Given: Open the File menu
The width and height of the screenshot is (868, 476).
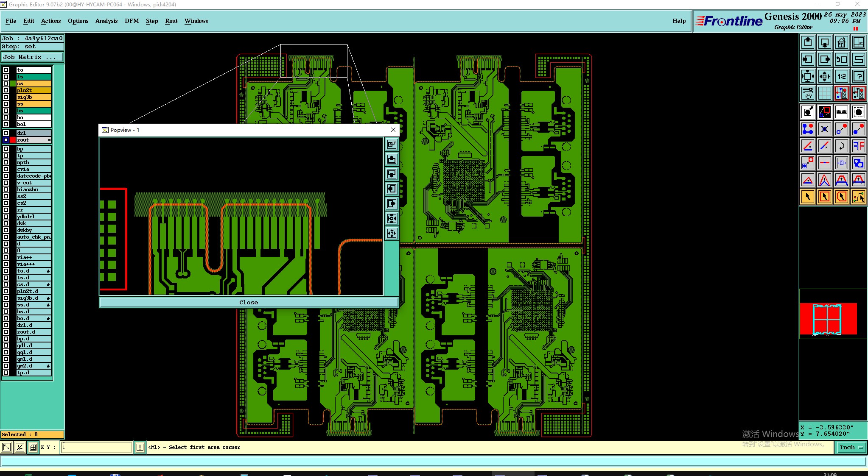Looking at the screenshot, I should (x=11, y=21).
